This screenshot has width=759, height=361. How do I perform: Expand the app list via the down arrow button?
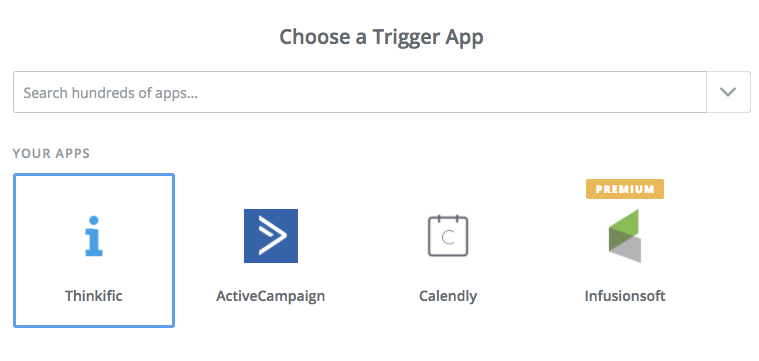(729, 92)
